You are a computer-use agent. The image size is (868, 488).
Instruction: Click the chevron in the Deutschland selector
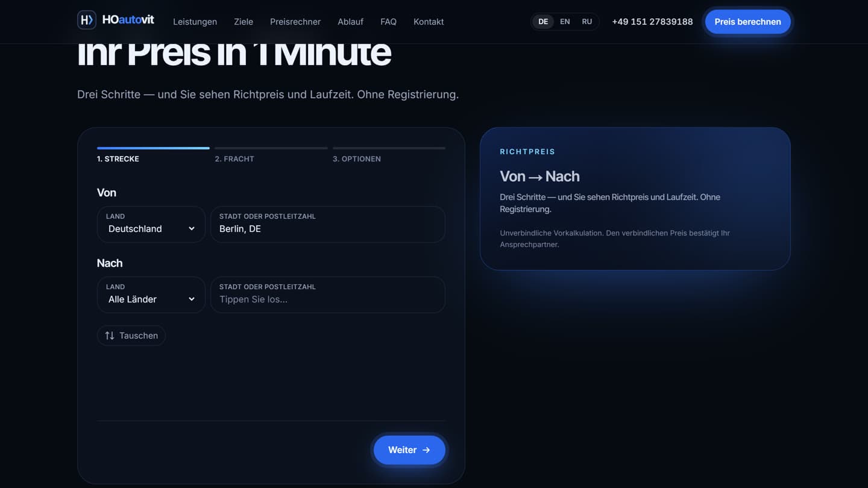(192, 229)
